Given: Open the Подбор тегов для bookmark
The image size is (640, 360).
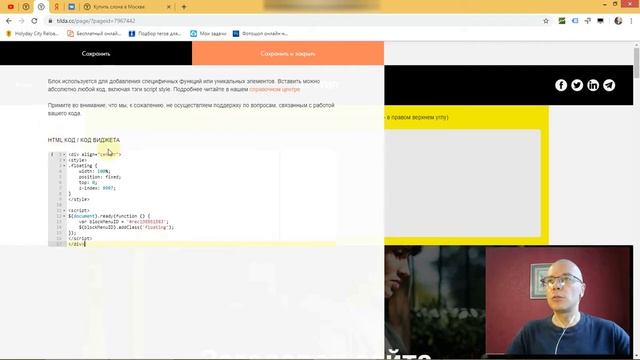Looking at the screenshot, I should point(155,33).
